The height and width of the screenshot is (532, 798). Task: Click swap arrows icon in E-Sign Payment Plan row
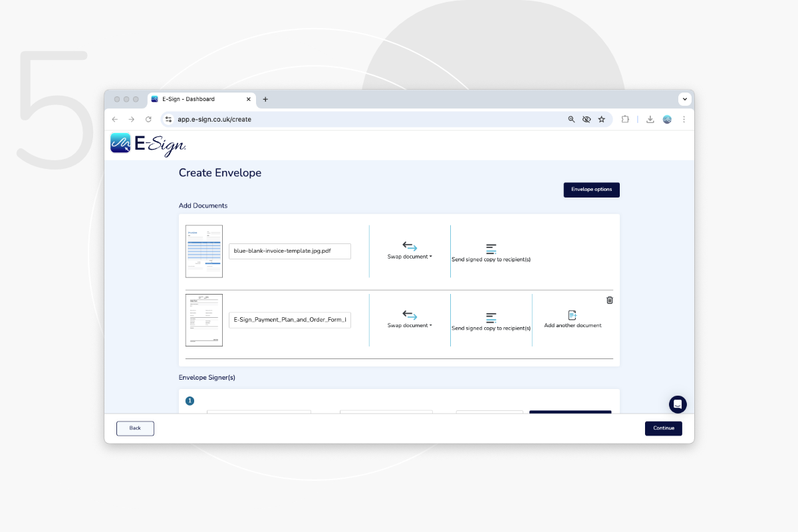(x=410, y=315)
